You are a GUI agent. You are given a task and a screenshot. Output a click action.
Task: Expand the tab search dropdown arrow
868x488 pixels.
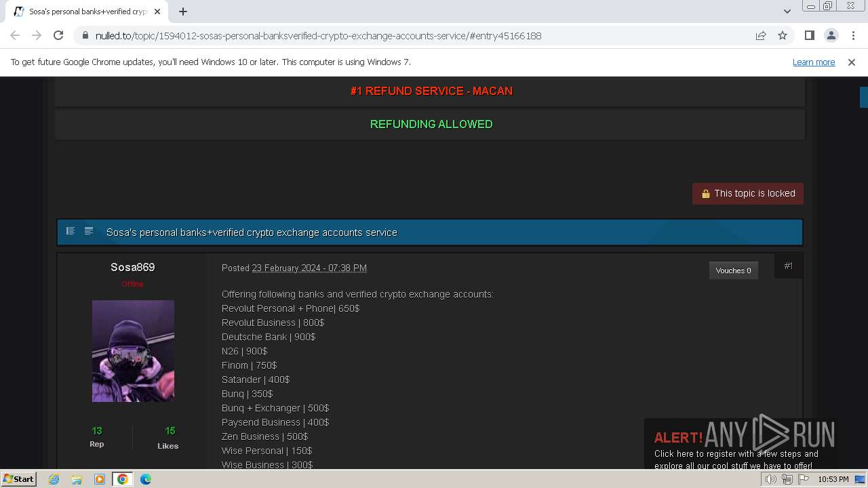point(787,12)
